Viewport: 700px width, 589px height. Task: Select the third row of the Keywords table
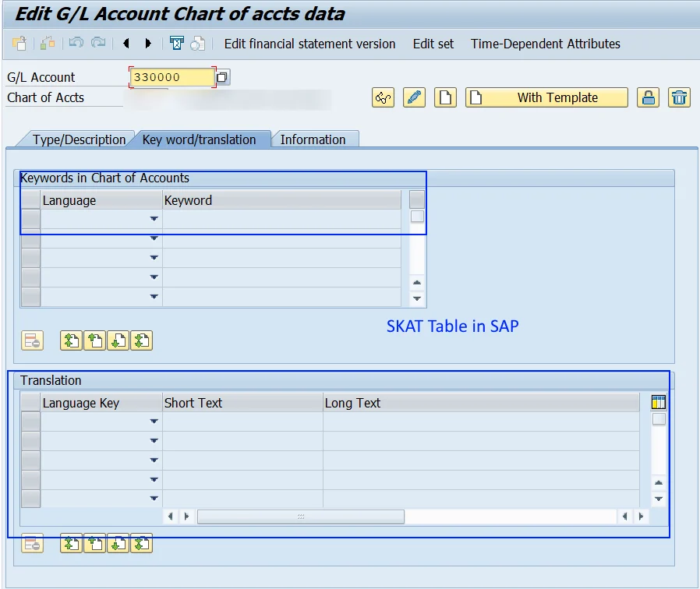tap(31, 258)
